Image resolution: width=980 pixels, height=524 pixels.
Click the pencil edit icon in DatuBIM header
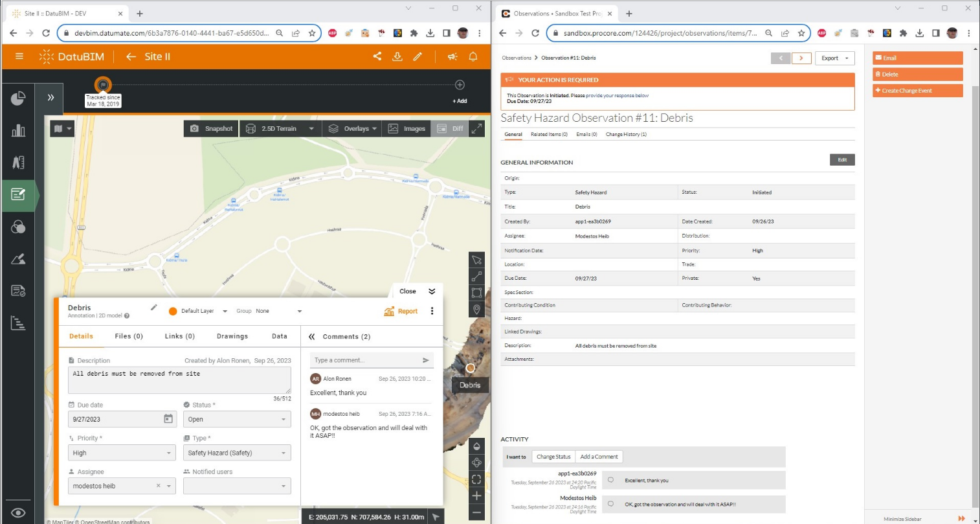coord(418,56)
